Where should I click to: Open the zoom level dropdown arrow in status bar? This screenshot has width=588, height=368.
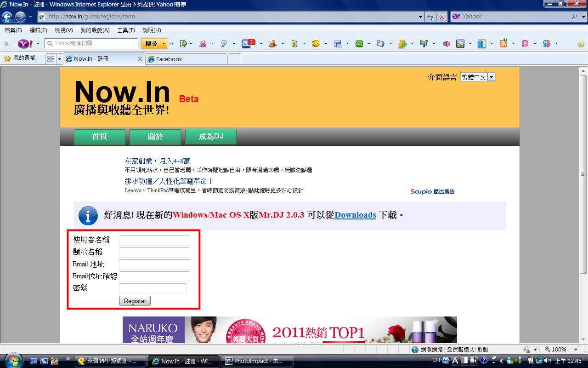click(x=576, y=350)
